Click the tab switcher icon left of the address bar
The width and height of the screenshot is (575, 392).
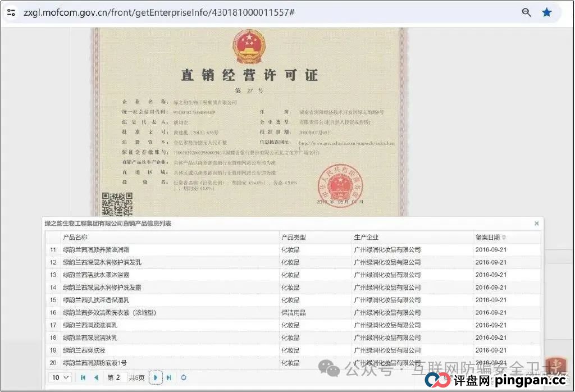[11, 12]
